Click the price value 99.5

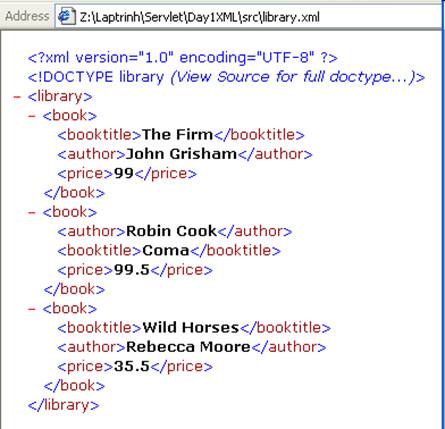[x=132, y=270]
